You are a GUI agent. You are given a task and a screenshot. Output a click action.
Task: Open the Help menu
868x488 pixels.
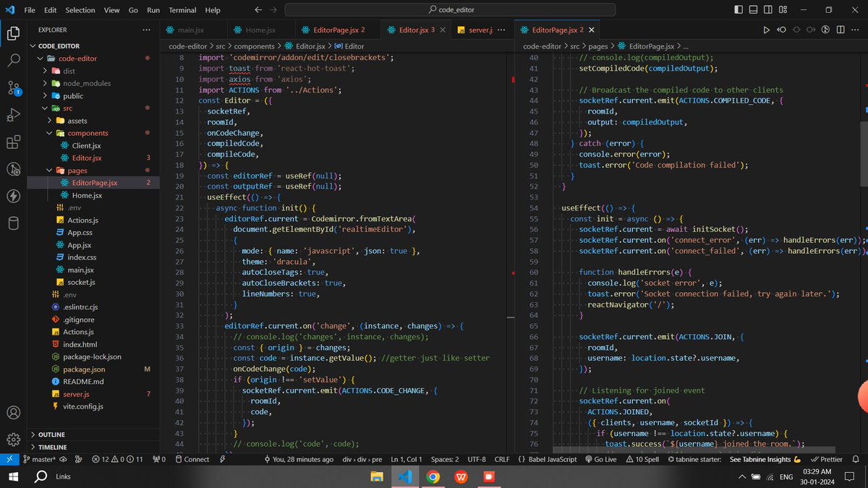click(x=213, y=10)
